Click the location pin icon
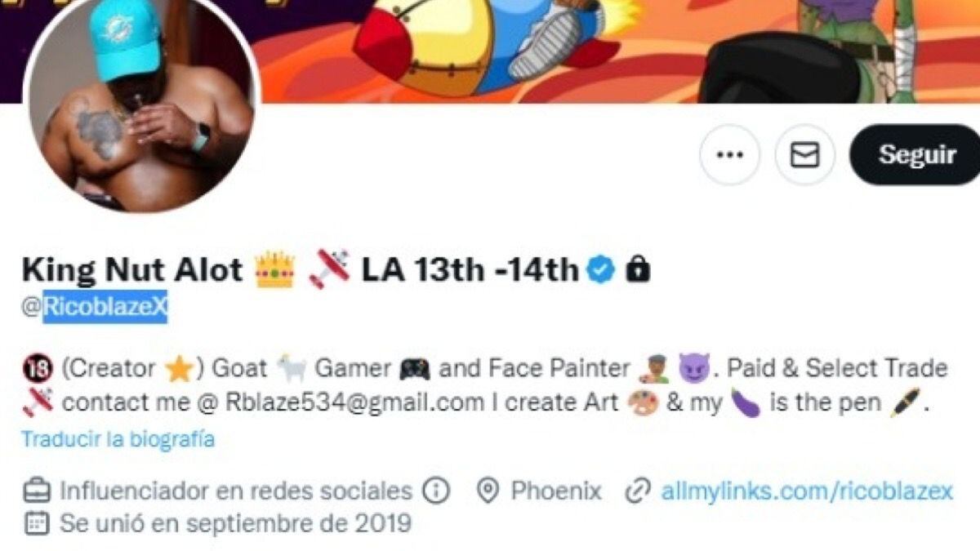This screenshot has width=980, height=551. (488, 491)
